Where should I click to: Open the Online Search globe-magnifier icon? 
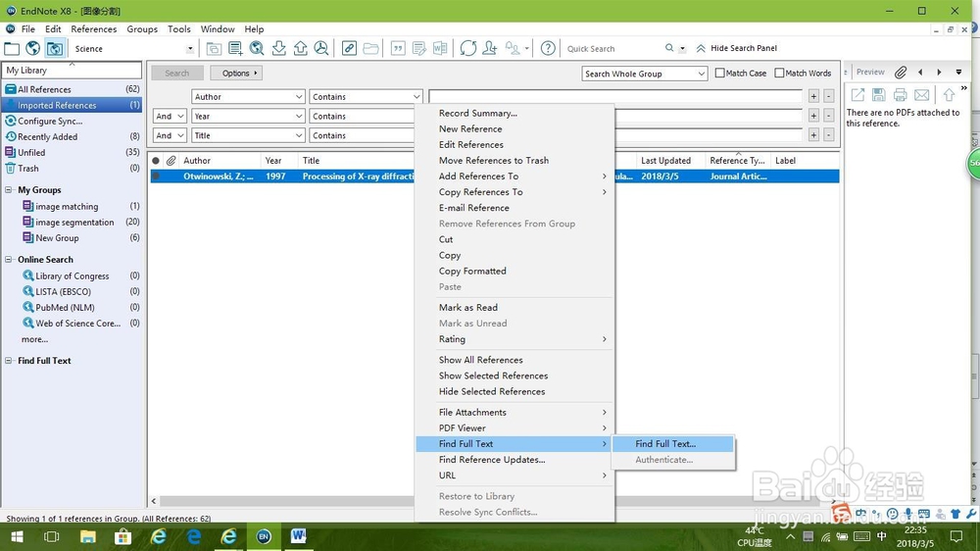click(257, 48)
